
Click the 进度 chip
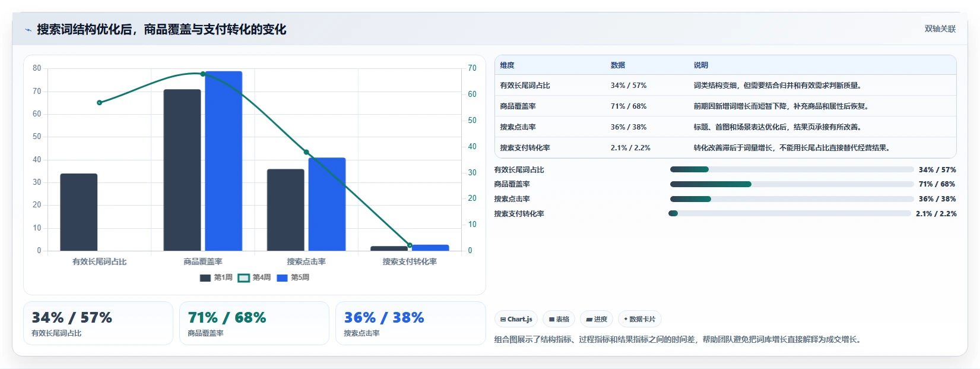597,319
